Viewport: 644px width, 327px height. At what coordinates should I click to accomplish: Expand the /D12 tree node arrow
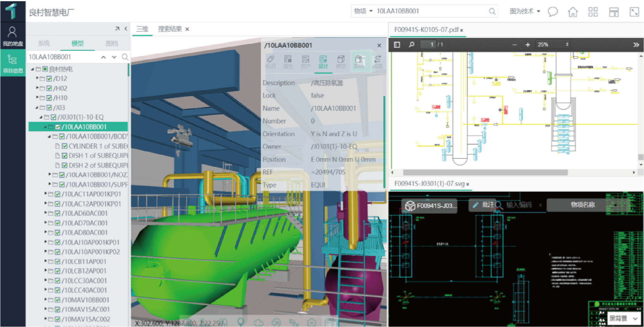[37, 78]
